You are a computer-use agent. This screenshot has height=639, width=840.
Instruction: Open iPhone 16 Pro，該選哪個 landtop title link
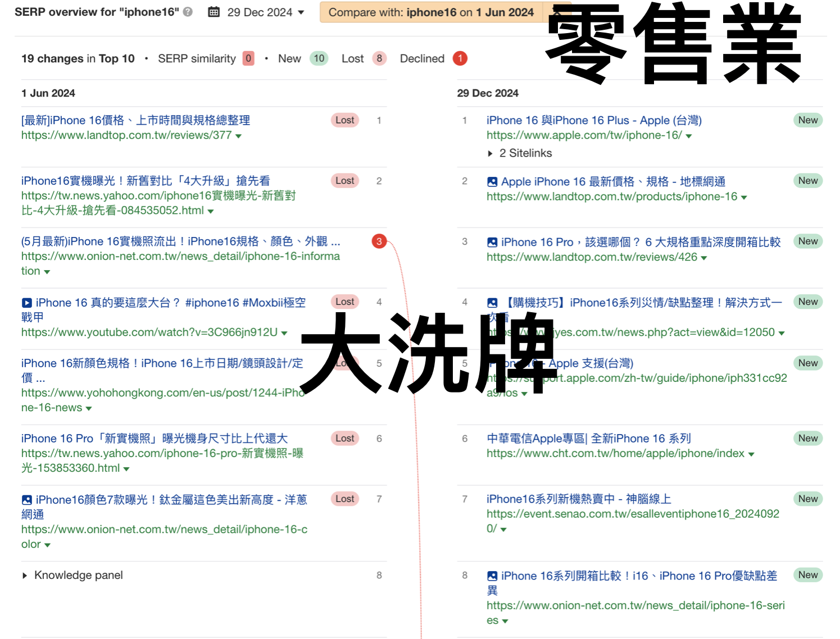(x=641, y=242)
